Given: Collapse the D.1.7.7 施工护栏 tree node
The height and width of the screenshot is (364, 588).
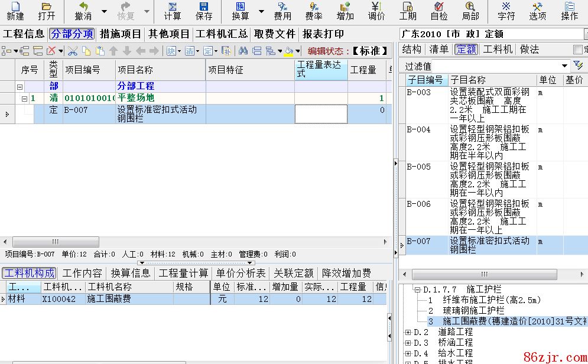Looking at the screenshot, I should (417, 290).
